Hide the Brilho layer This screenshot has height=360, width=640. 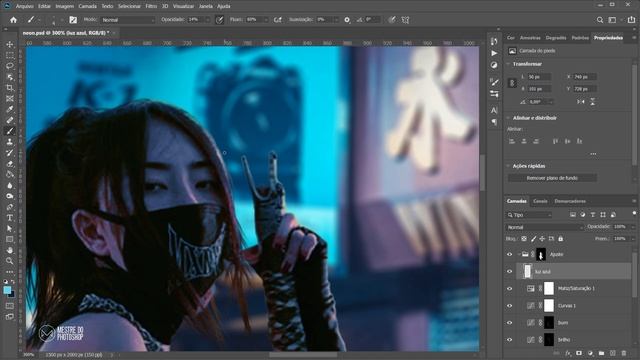pos(509,340)
